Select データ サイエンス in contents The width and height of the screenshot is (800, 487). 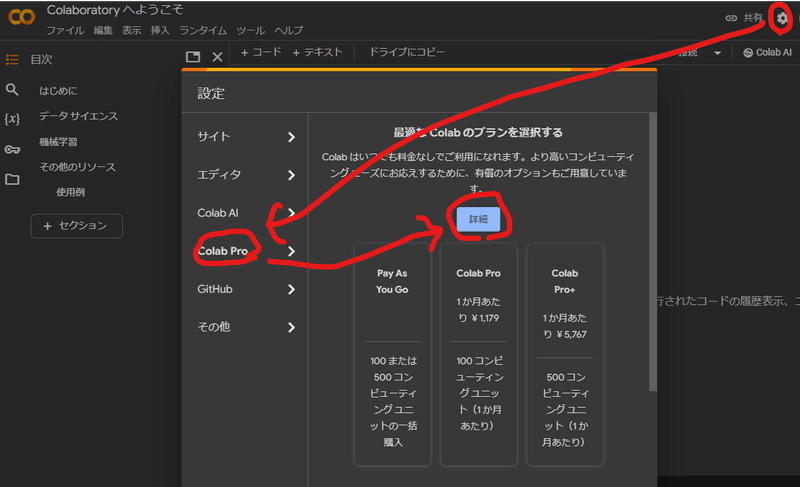79,116
